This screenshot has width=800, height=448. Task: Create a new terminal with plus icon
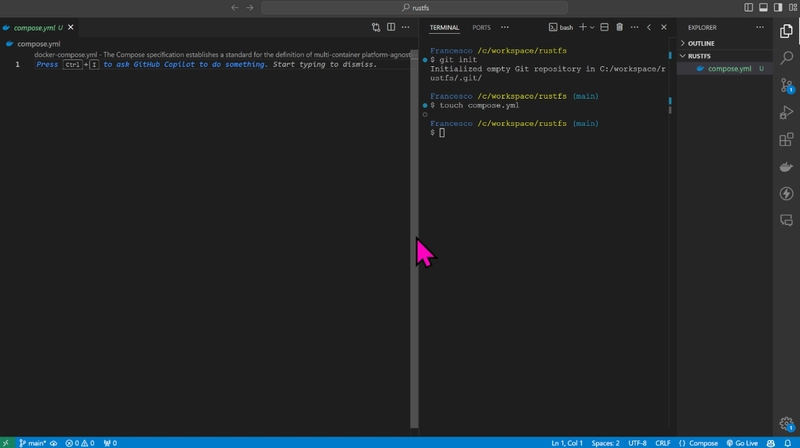[583, 27]
